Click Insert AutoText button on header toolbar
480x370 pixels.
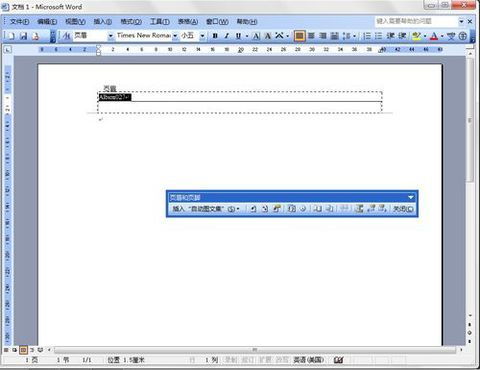(x=206, y=209)
